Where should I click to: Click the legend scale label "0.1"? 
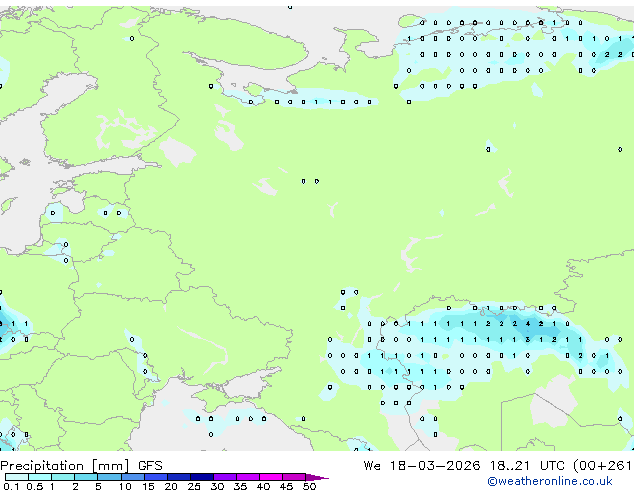11,486
